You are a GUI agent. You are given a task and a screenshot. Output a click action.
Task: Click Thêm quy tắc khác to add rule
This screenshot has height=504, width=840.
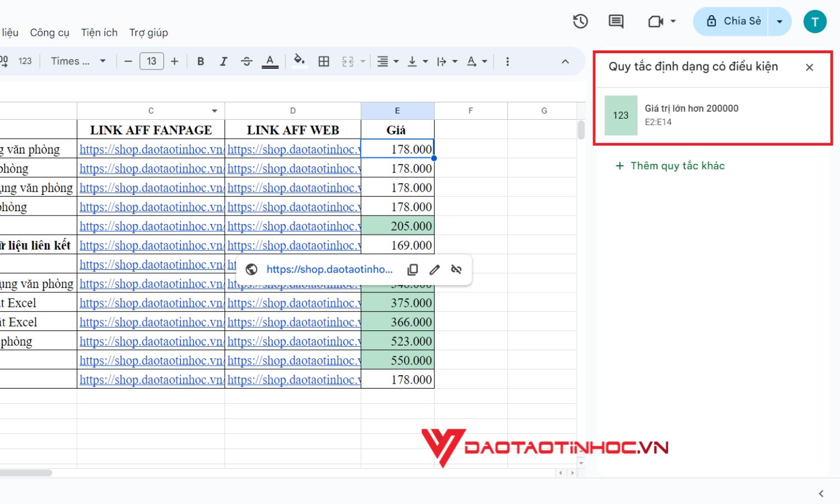click(x=670, y=165)
